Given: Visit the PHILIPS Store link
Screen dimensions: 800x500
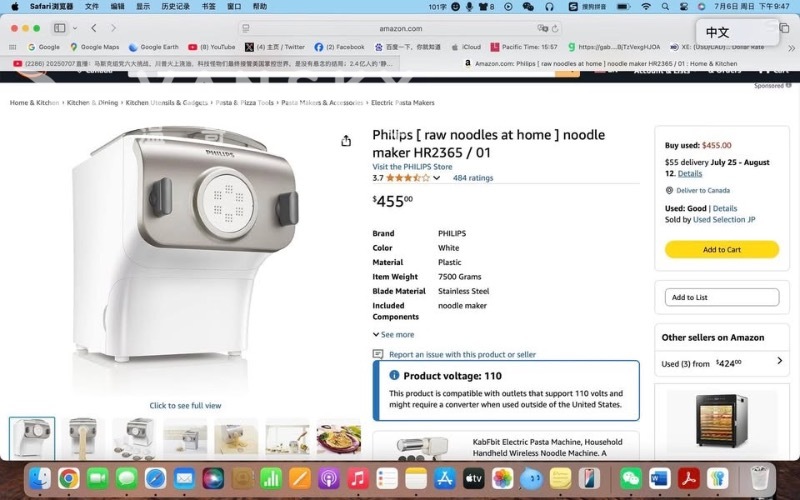Looking at the screenshot, I should (x=412, y=167).
